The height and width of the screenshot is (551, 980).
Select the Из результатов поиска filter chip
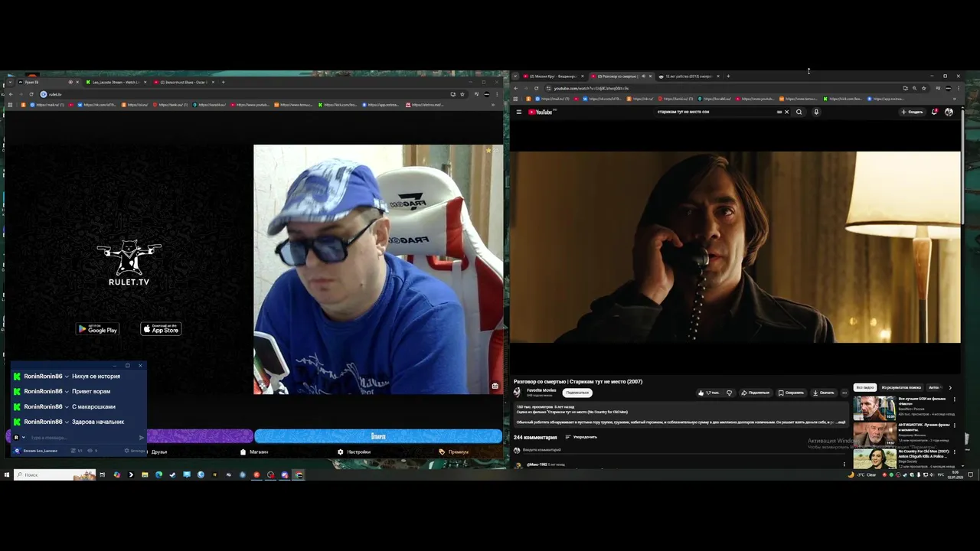[x=901, y=387]
